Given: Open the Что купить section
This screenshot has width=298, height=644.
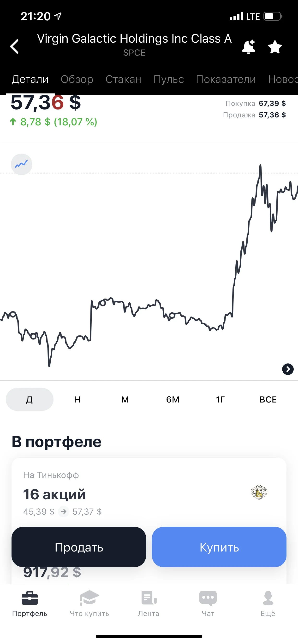Looking at the screenshot, I should click(x=89, y=604).
